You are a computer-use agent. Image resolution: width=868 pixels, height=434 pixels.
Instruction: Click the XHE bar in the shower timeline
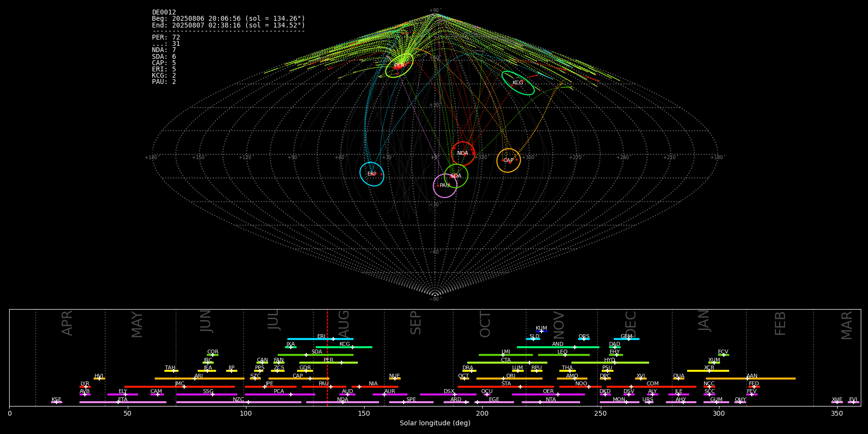coord(837,402)
